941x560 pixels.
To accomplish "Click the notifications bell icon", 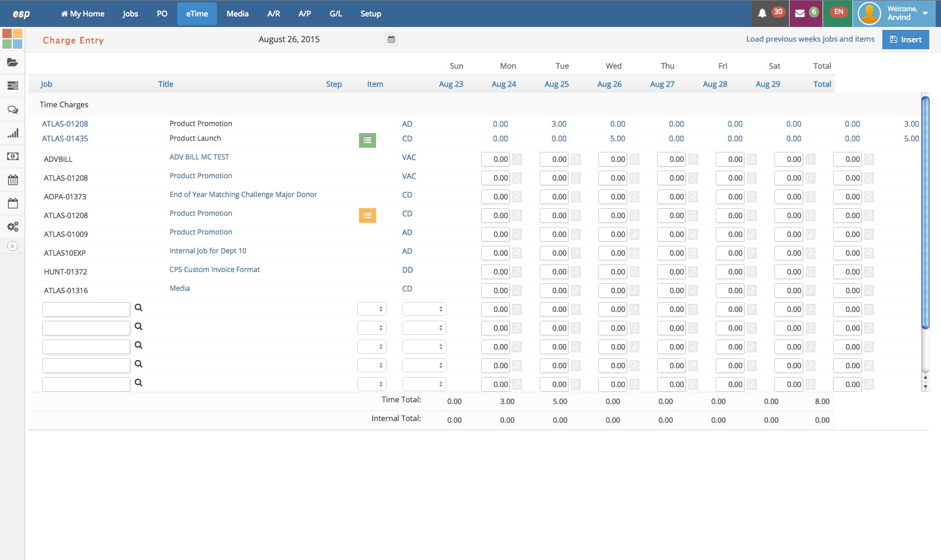I will click(x=762, y=13).
